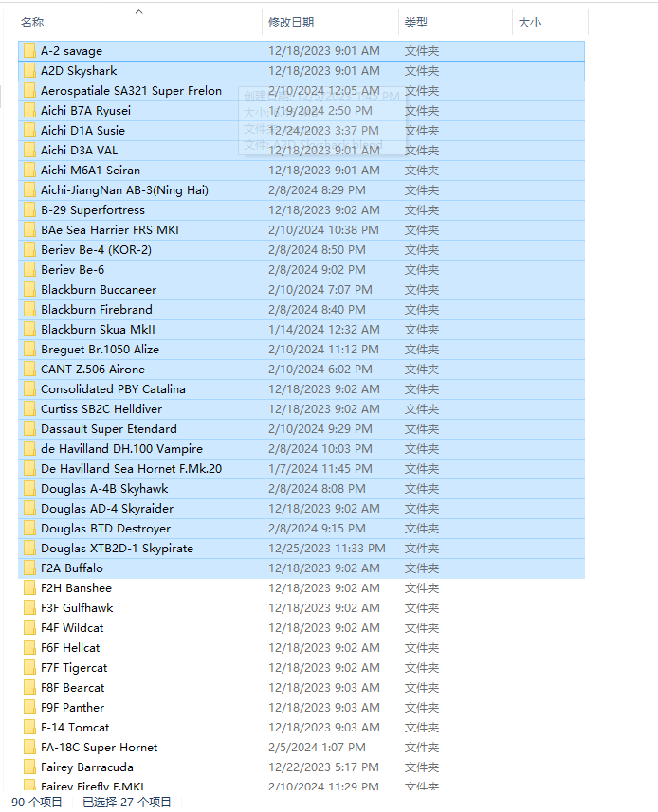Select F8F Bearcat folder name

pos(73,688)
